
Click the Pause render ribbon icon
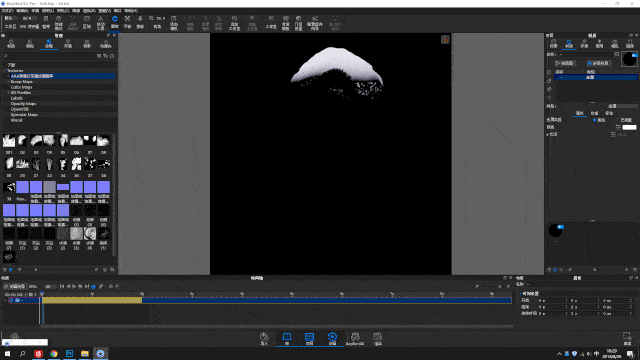point(46,22)
